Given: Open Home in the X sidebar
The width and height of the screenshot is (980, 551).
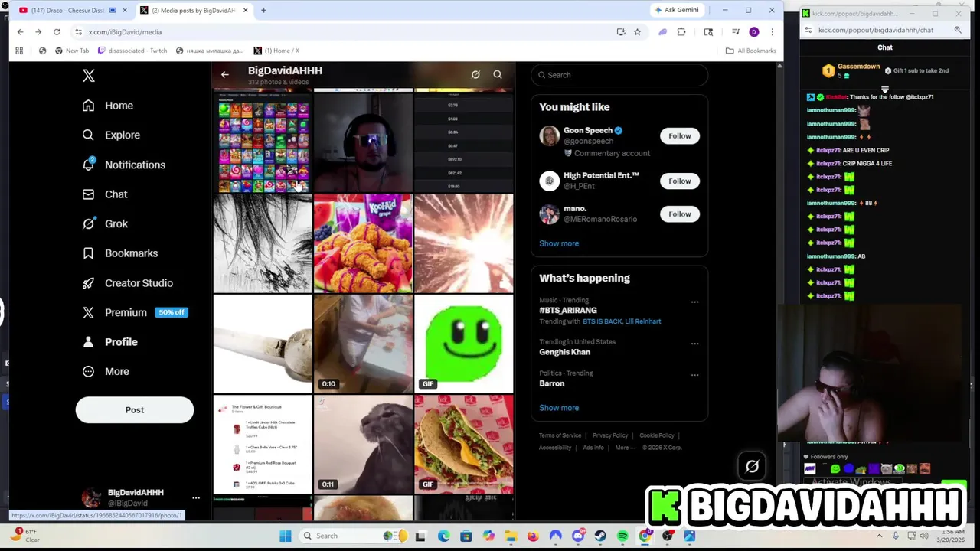Looking at the screenshot, I should pyautogui.click(x=108, y=106).
